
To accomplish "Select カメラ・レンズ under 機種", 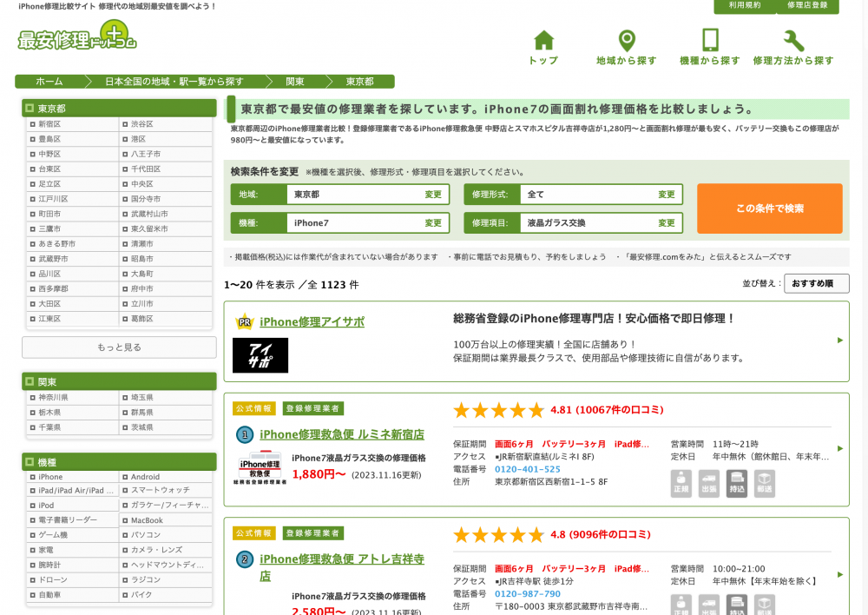I will (x=156, y=550).
